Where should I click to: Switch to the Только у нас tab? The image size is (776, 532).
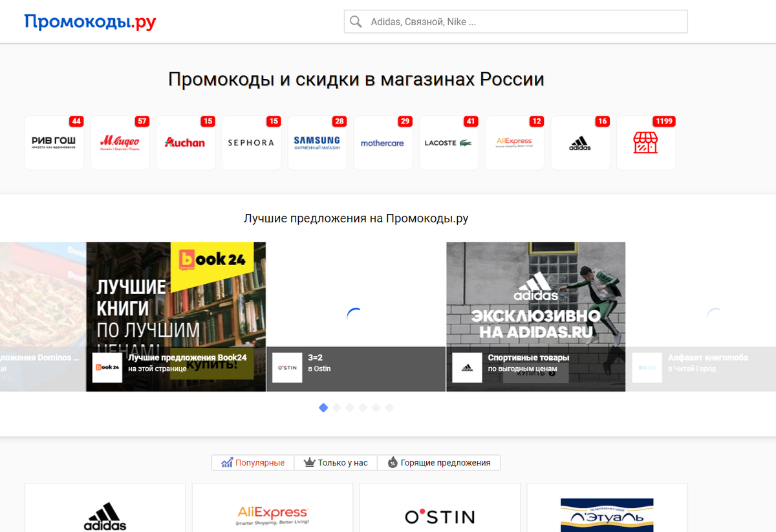[x=336, y=463]
